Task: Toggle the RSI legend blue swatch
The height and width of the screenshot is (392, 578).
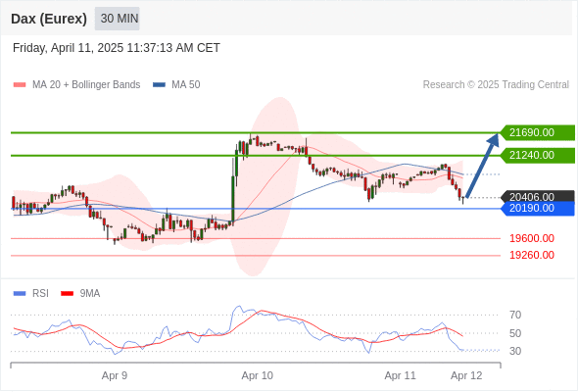Action: [20, 294]
